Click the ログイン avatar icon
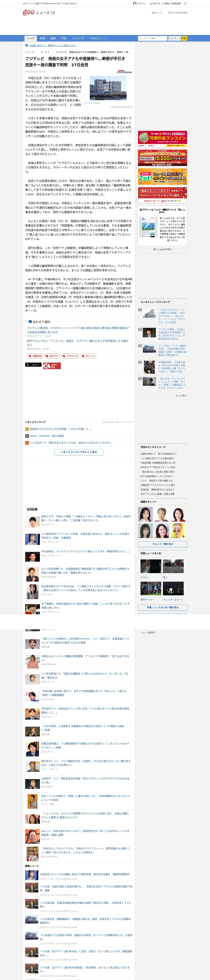 [x=135, y=3]
